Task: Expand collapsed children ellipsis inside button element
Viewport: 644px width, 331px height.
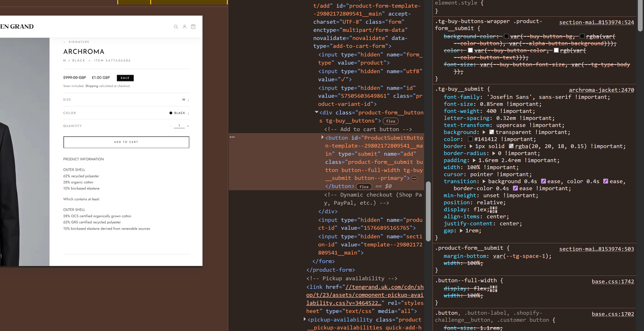Action: click(x=415, y=178)
